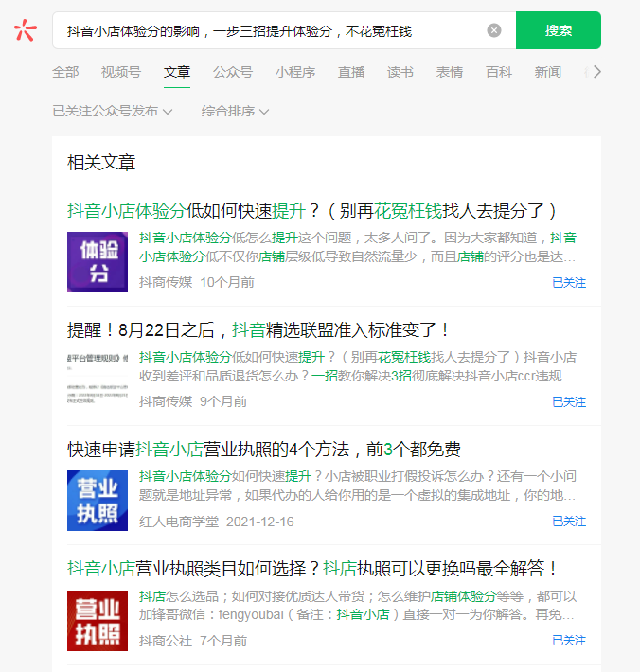Click 已关注 on the 红人电商学堂 article

click(569, 522)
